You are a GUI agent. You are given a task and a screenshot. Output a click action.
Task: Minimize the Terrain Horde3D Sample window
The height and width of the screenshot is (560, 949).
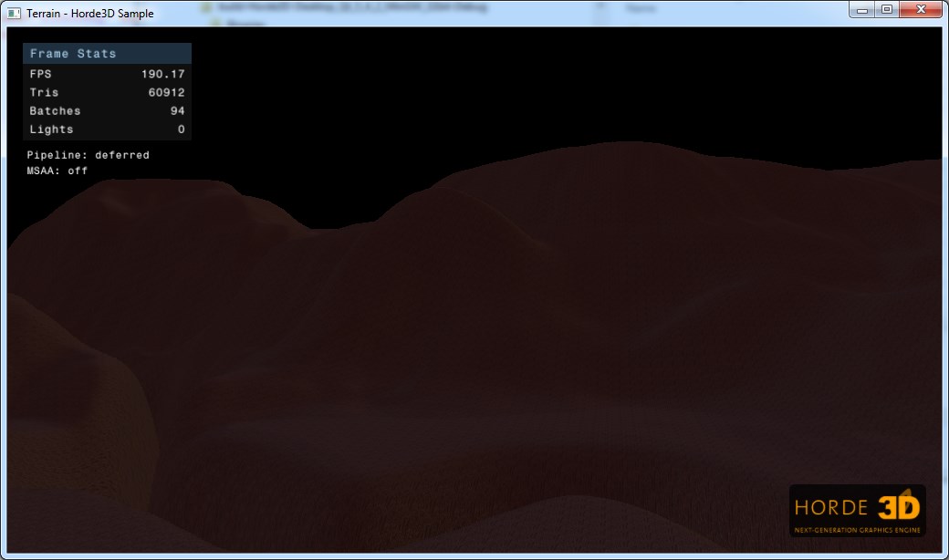coord(862,10)
